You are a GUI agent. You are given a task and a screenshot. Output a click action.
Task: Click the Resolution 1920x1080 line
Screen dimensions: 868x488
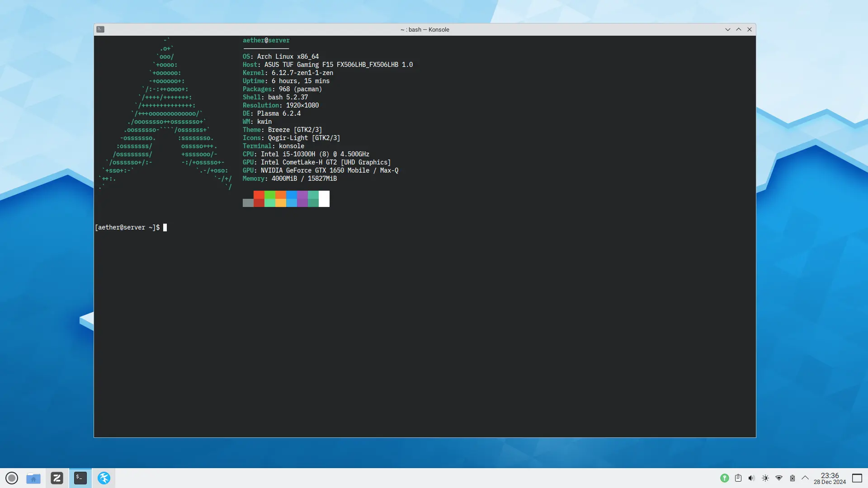281,105
